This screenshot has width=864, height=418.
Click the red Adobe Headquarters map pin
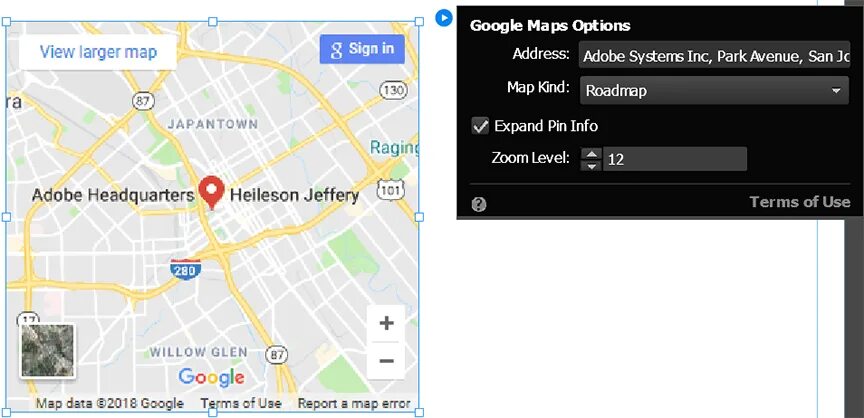point(211,191)
